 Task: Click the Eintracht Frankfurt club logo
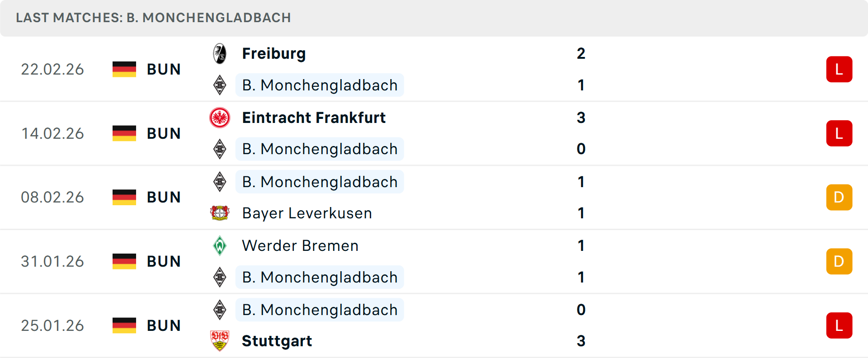pyautogui.click(x=220, y=117)
